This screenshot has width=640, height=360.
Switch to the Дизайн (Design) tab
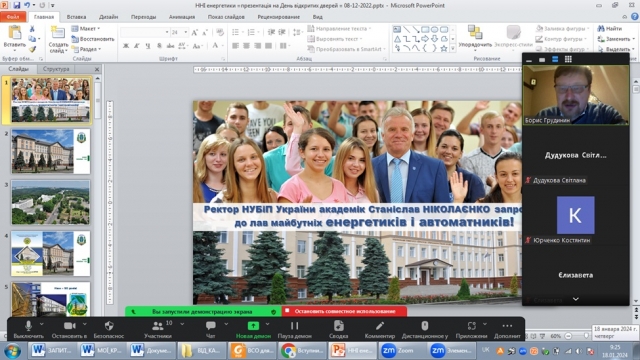point(109,17)
